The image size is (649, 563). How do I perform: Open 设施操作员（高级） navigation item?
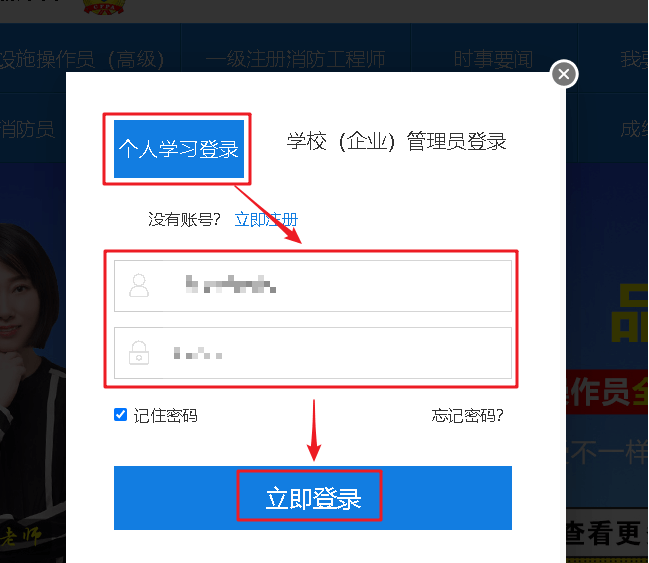[82, 59]
